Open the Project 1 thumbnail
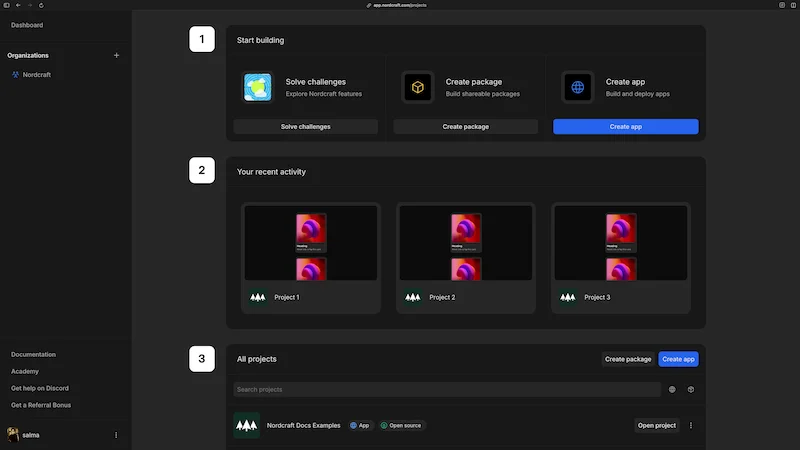 (x=311, y=243)
